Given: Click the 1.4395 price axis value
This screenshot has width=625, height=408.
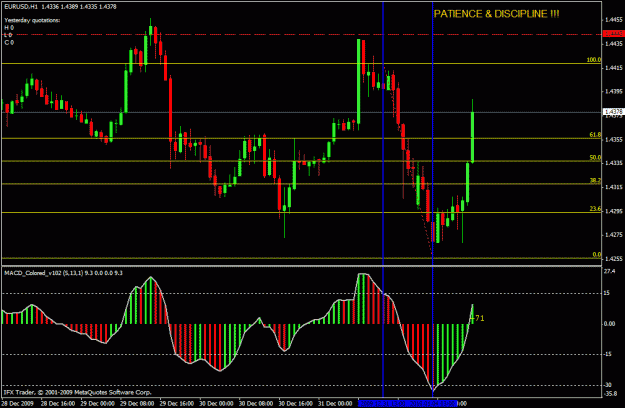Looking at the screenshot, I should pyautogui.click(x=613, y=91).
